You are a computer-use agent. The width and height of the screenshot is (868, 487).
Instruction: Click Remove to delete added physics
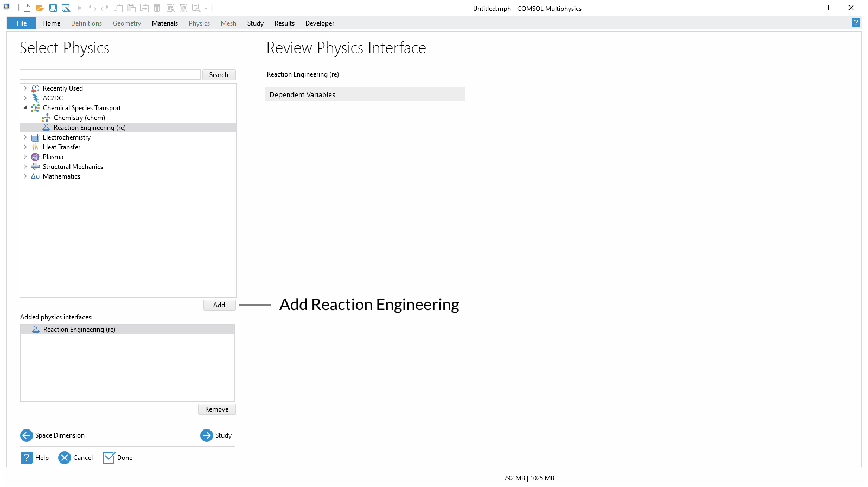(x=217, y=409)
